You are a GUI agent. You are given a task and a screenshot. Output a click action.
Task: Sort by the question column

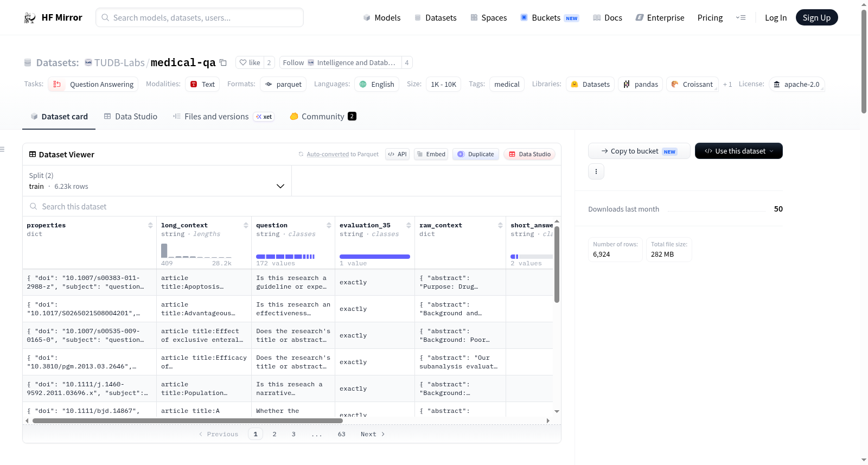tap(329, 225)
